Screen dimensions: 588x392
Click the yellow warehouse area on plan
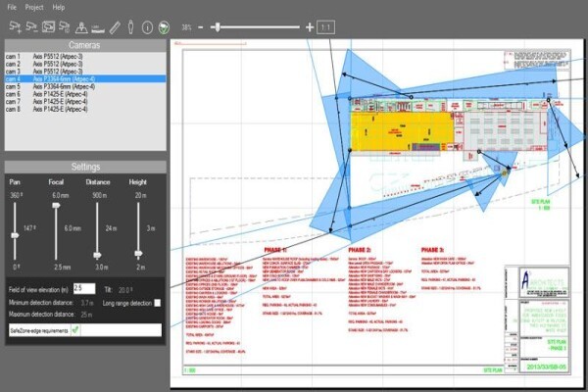point(402,131)
